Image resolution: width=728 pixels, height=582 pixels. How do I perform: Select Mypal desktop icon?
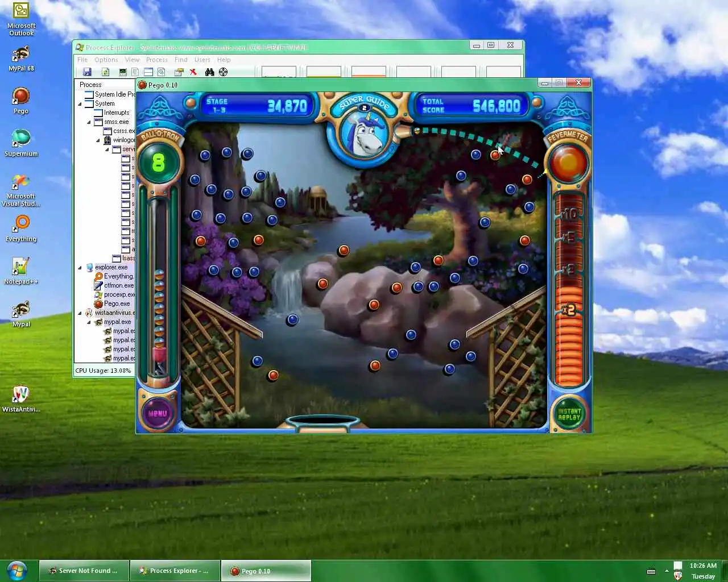click(21, 314)
